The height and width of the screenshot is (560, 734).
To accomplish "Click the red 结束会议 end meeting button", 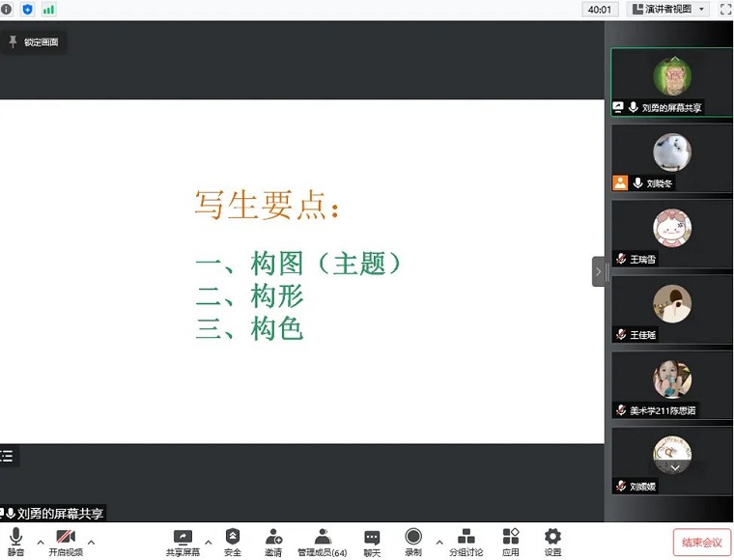I will tap(702, 542).
